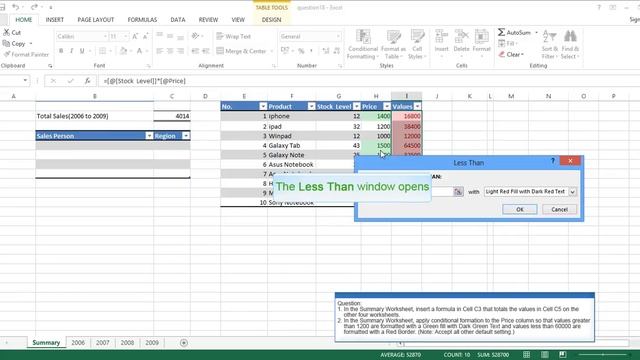This screenshot has height=360, width=640.
Task: Open the VIEW ribbon tab
Action: pyautogui.click(x=238, y=20)
